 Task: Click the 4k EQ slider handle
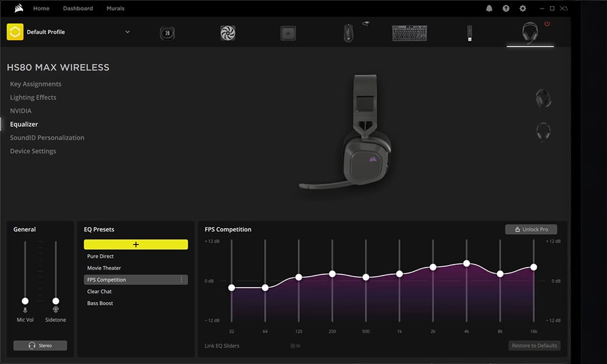coord(466,263)
